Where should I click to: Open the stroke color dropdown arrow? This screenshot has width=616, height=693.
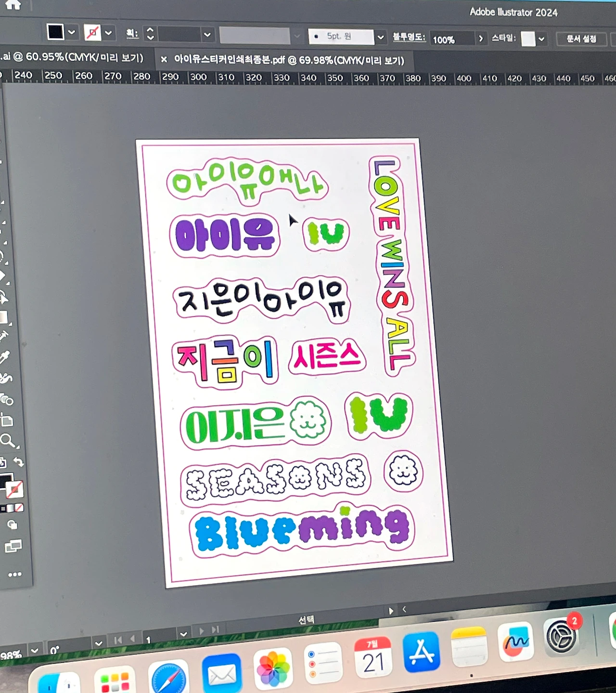click(x=109, y=33)
